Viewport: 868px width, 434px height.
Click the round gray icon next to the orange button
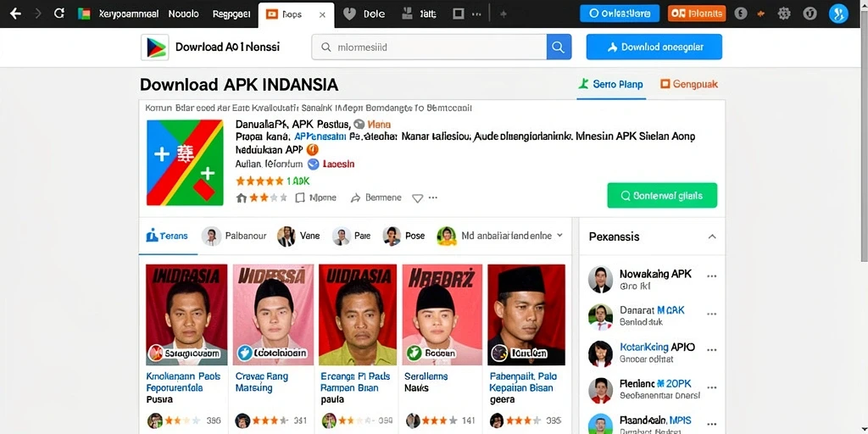(x=741, y=14)
